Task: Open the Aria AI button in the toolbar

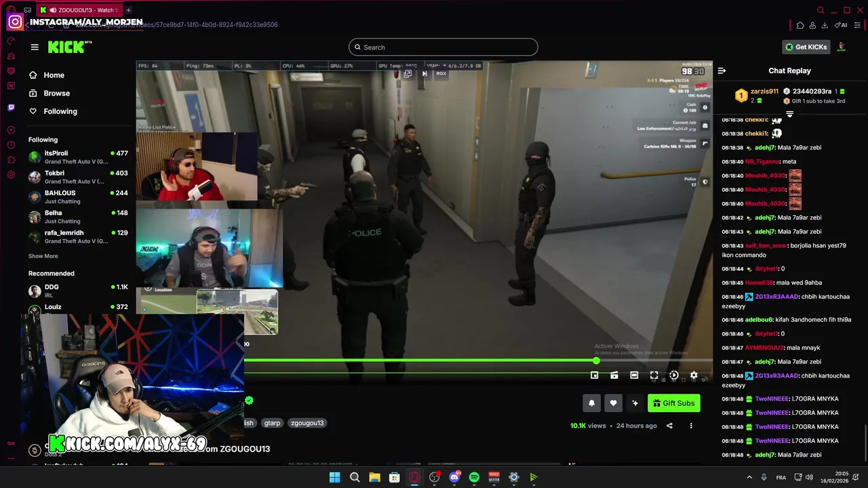Action: pyautogui.click(x=841, y=25)
